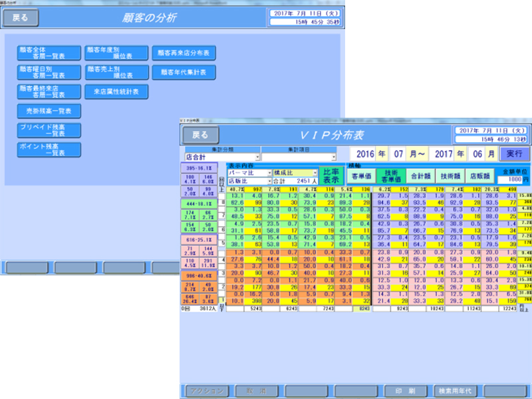The width and height of the screenshot is (532, 399).
Task: Click 戻る in the VIP分布表 window
Action: coord(200,135)
